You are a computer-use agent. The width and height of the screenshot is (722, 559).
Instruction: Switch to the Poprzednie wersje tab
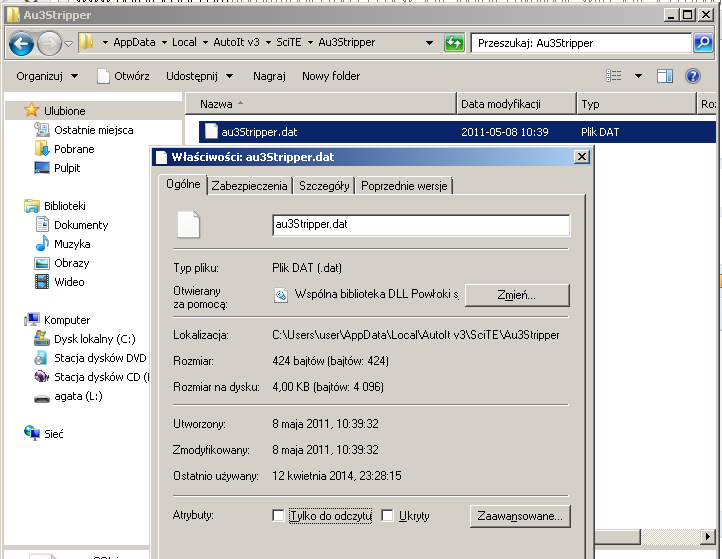pos(404,186)
